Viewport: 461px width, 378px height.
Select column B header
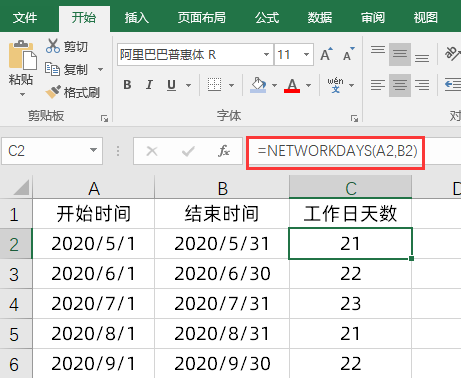222,188
